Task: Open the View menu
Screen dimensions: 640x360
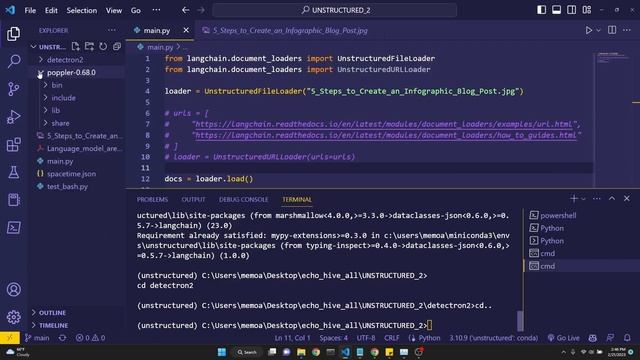Action: pos(113,10)
